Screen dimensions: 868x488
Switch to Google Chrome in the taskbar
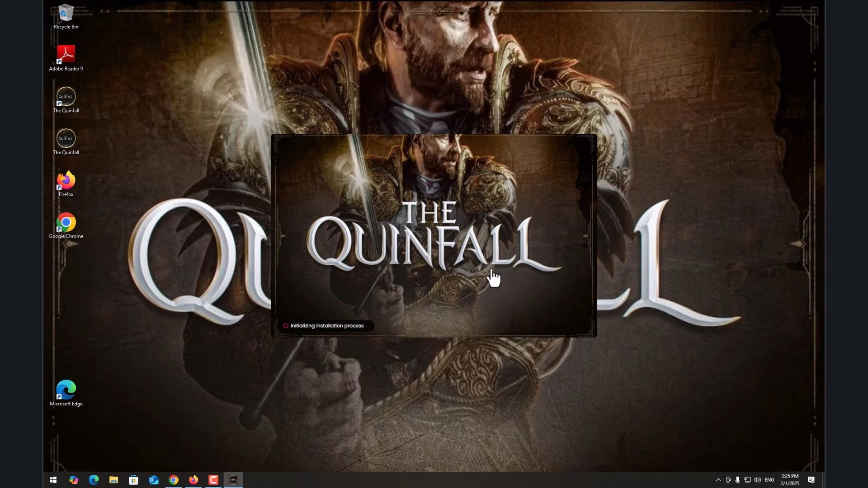click(x=174, y=480)
